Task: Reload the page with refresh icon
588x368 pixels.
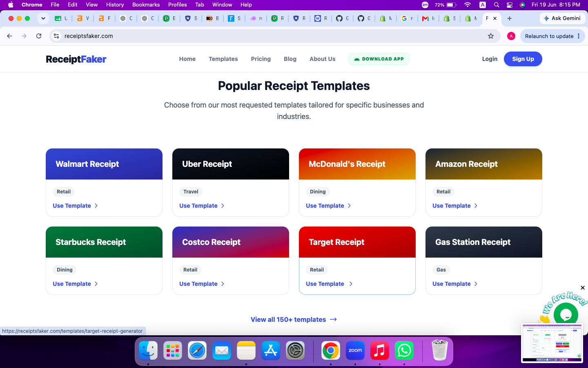Action: coord(39,36)
